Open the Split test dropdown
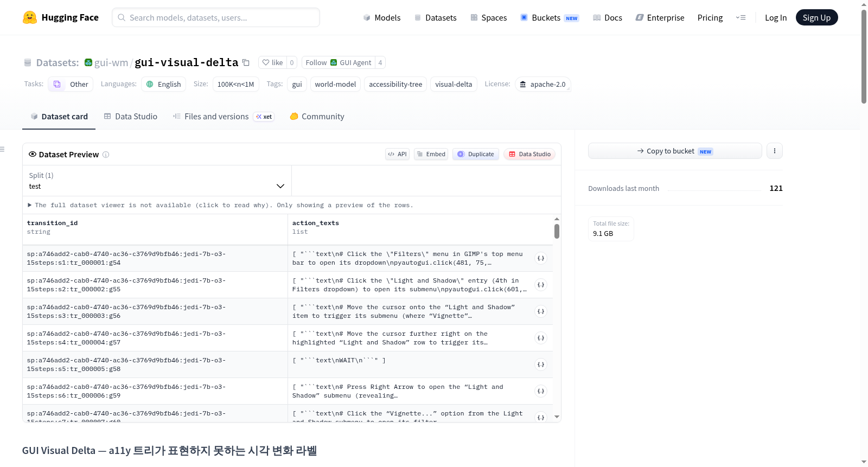The width and height of the screenshot is (868, 467). point(157,181)
